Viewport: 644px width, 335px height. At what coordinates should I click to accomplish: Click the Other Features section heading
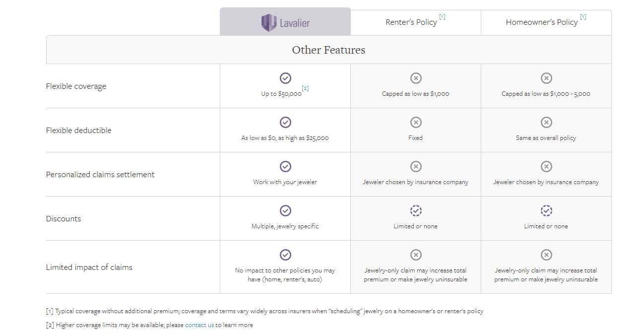pos(328,50)
